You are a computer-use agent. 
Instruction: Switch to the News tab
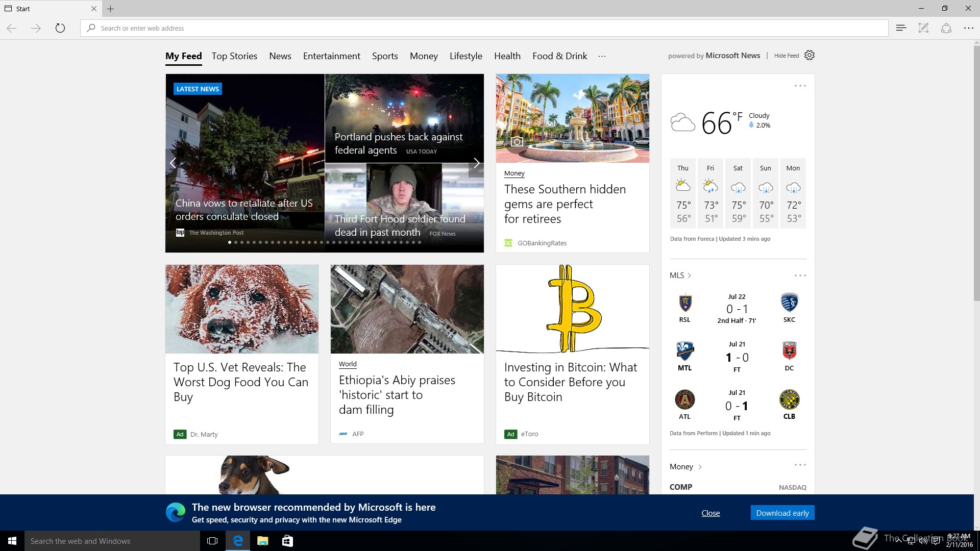click(280, 56)
